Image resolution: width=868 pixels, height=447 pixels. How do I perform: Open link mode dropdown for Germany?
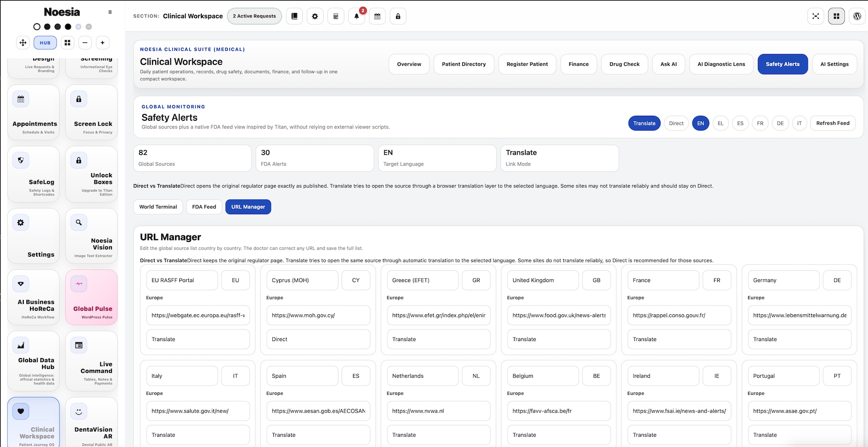pos(800,339)
